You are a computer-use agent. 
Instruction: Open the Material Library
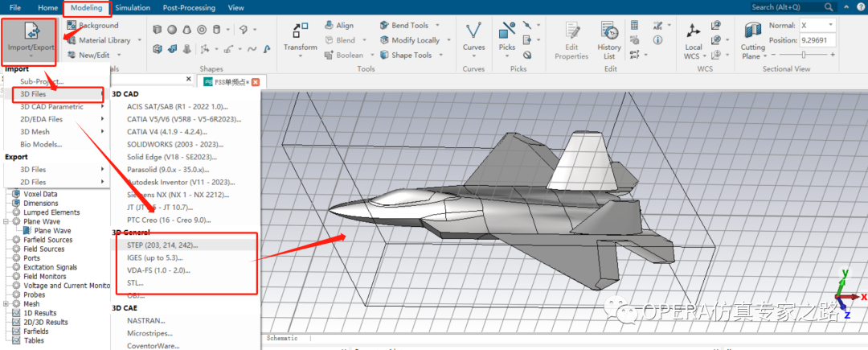tap(99, 40)
